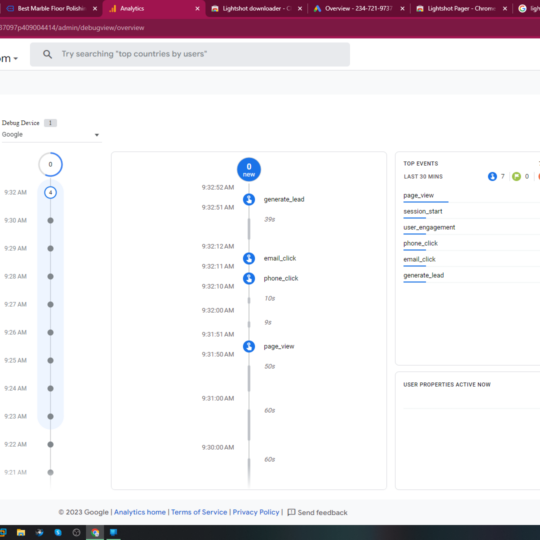
Task: Click the current-minute circle showing 0
Action: coord(50,164)
